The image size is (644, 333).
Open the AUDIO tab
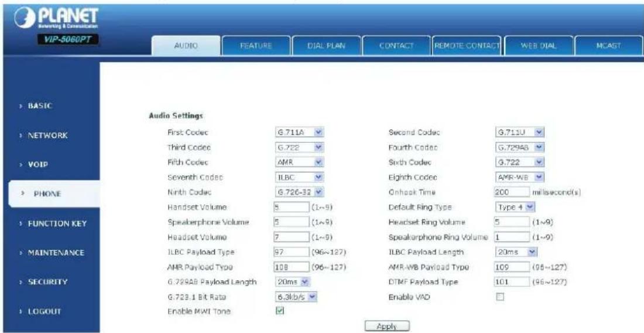point(186,45)
